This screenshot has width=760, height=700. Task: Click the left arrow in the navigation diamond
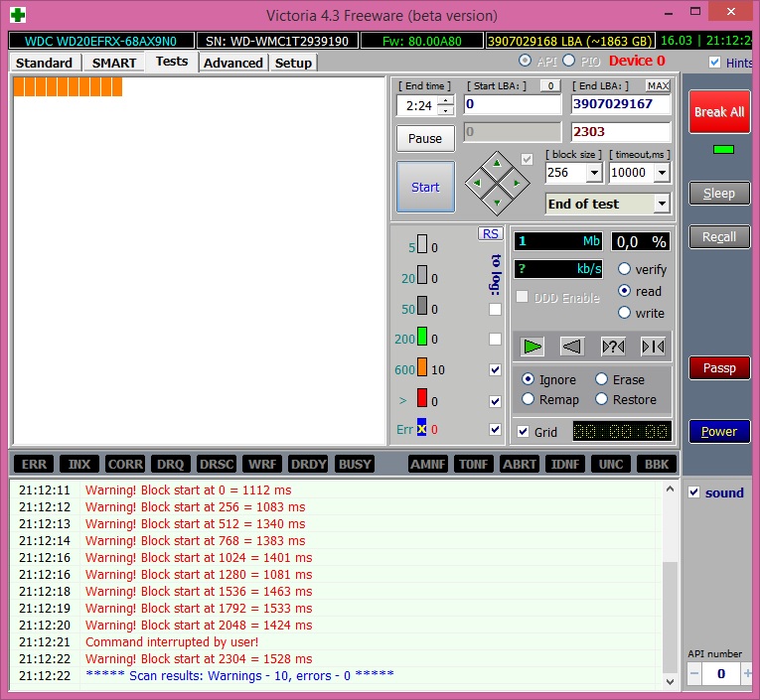(477, 183)
